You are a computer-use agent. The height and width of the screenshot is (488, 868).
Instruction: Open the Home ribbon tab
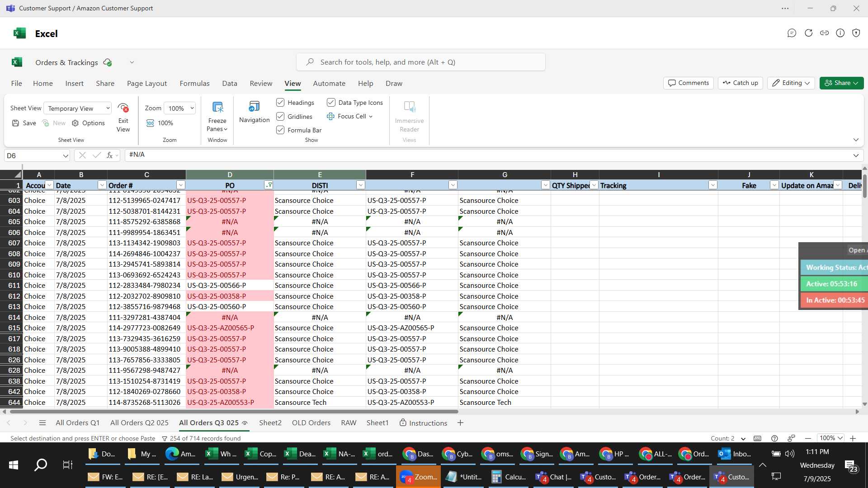(x=43, y=84)
